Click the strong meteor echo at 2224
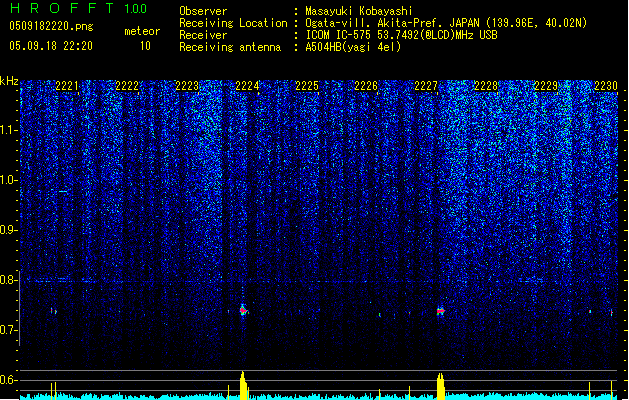The width and height of the screenshot is (629, 400). (243, 310)
